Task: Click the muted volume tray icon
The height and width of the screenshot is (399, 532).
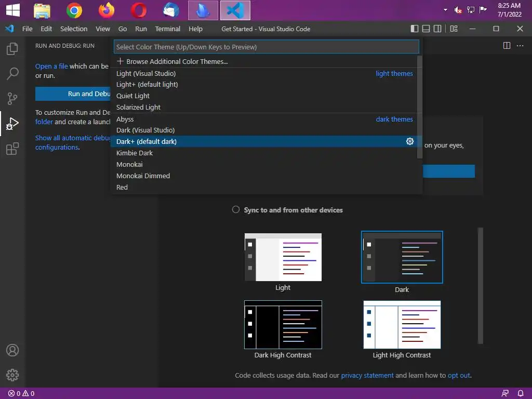Action: pyautogui.click(x=458, y=10)
